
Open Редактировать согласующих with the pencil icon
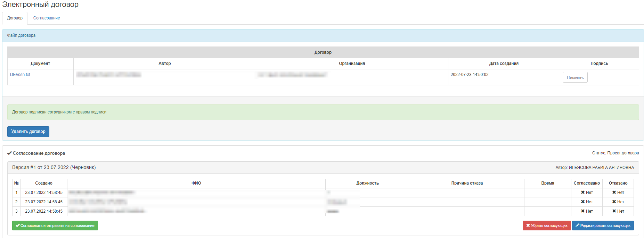(603, 226)
